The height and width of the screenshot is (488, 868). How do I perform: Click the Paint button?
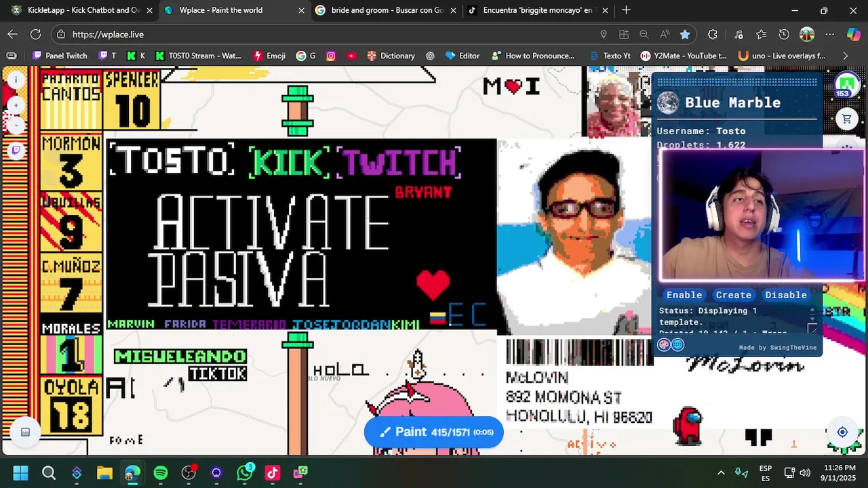tap(434, 432)
